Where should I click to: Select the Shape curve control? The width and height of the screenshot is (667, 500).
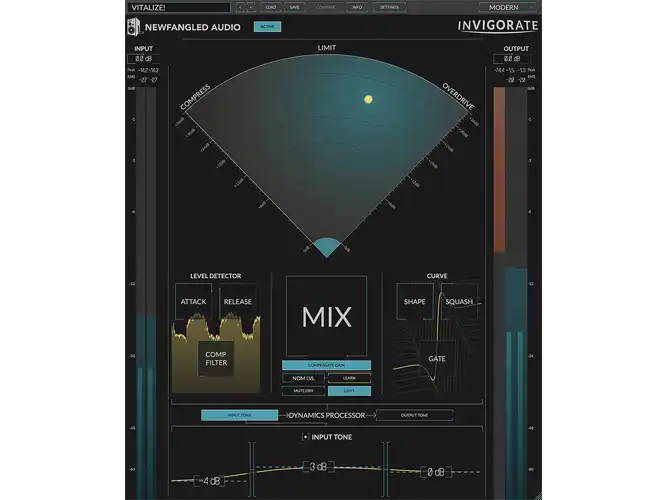click(x=415, y=301)
